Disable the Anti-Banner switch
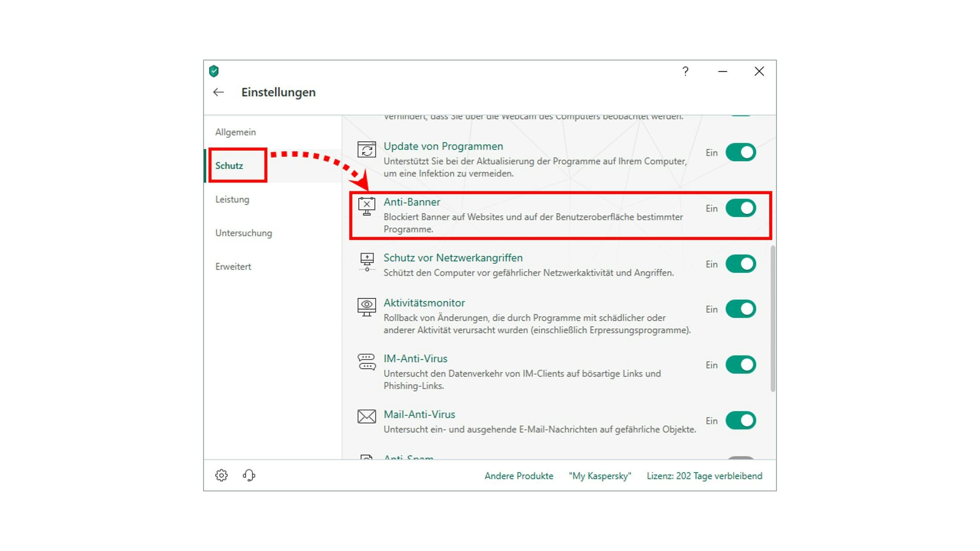The width and height of the screenshot is (980, 551). 741,208
